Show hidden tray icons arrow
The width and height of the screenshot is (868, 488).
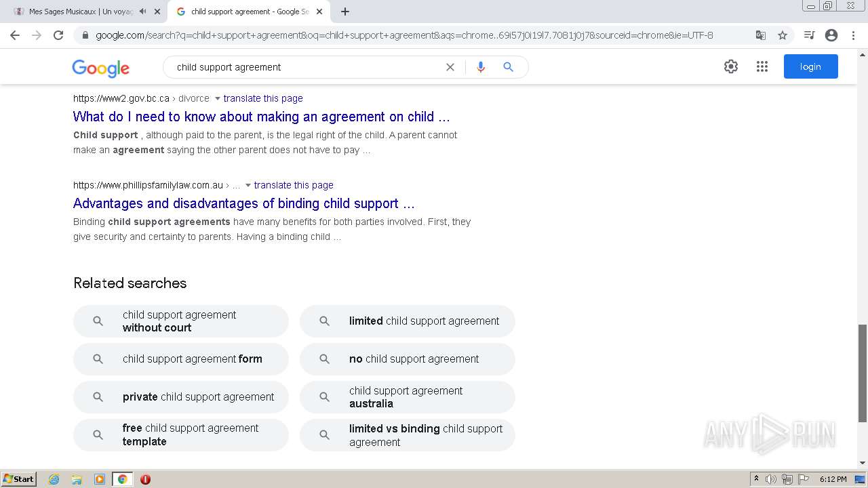click(x=756, y=479)
